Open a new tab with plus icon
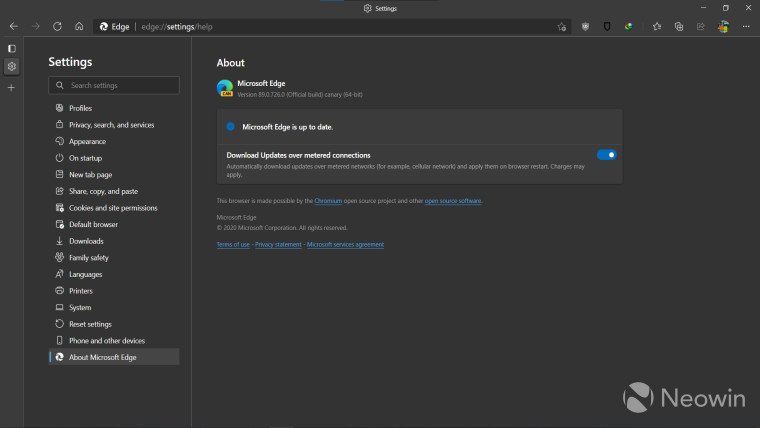760x428 pixels. 12,88
